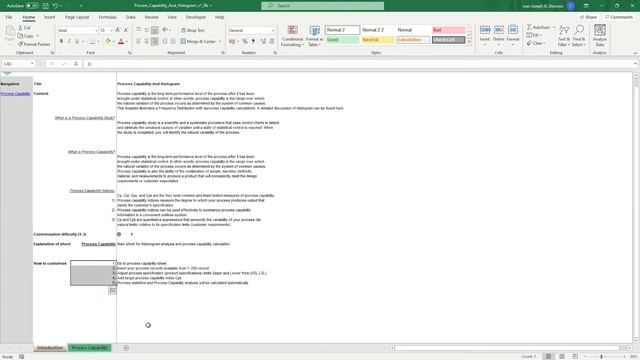The image size is (640, 360).
Task: Click the AutoSum sigma button
Action: 538,27
